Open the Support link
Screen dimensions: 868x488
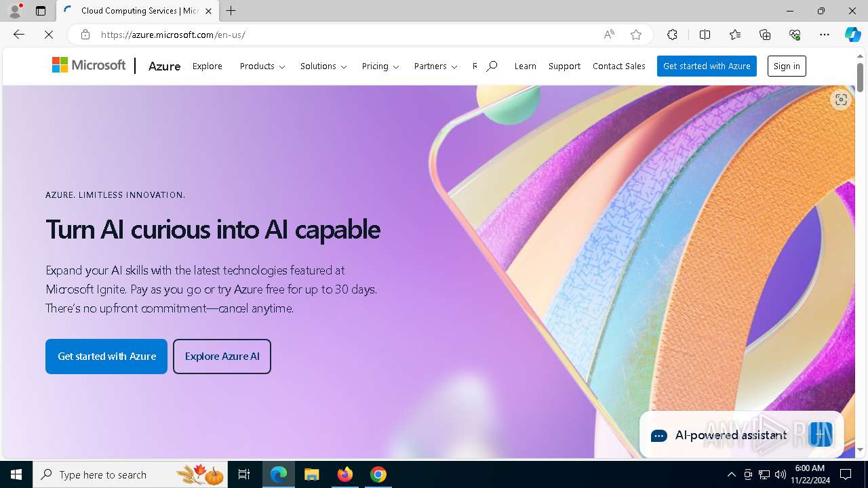564,66
